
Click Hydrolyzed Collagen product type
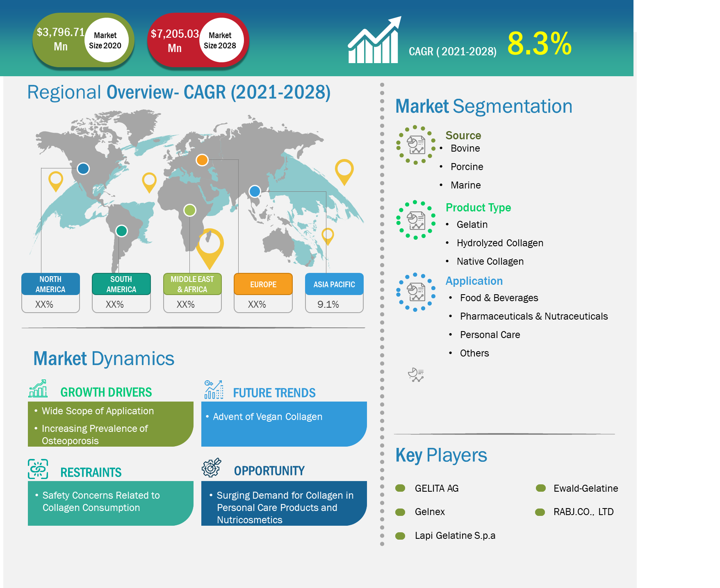click(x=500, y=243)
